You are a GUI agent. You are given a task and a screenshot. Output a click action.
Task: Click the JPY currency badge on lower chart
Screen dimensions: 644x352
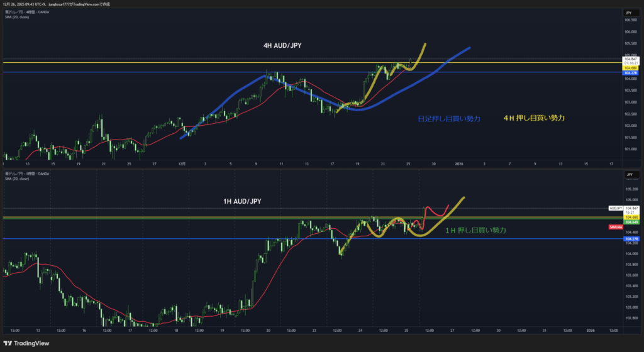628,173
